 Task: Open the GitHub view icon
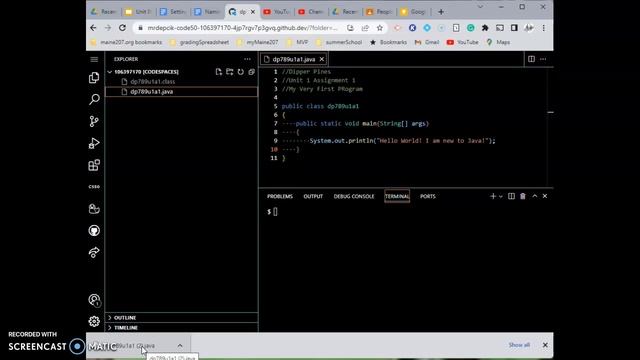tap(94, 231)
